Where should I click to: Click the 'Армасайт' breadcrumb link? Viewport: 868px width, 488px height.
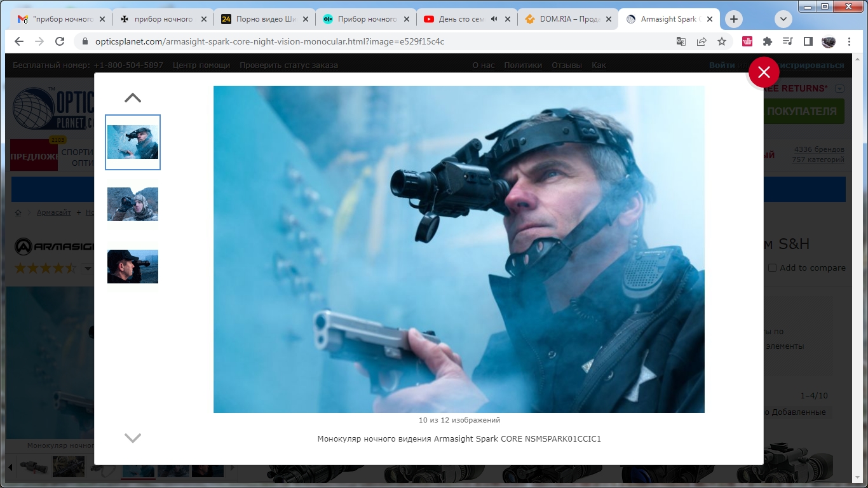click(x=54, y=213)
